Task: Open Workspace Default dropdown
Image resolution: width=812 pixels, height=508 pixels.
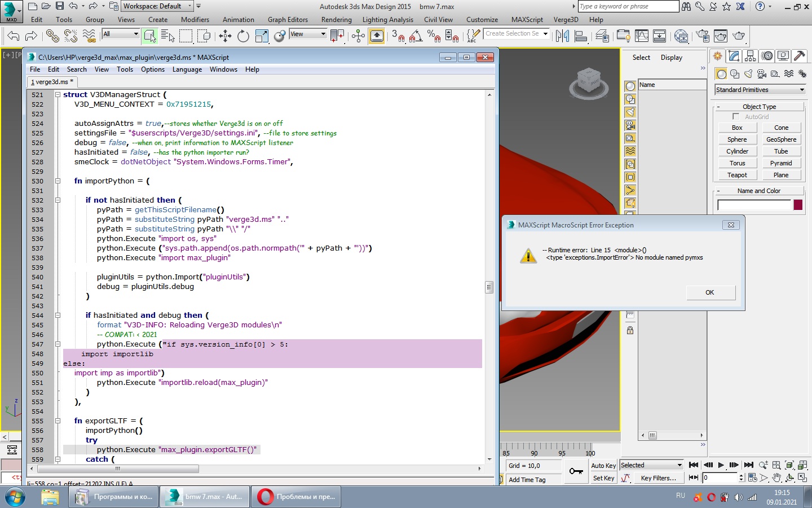Action: tap(158, 6)
